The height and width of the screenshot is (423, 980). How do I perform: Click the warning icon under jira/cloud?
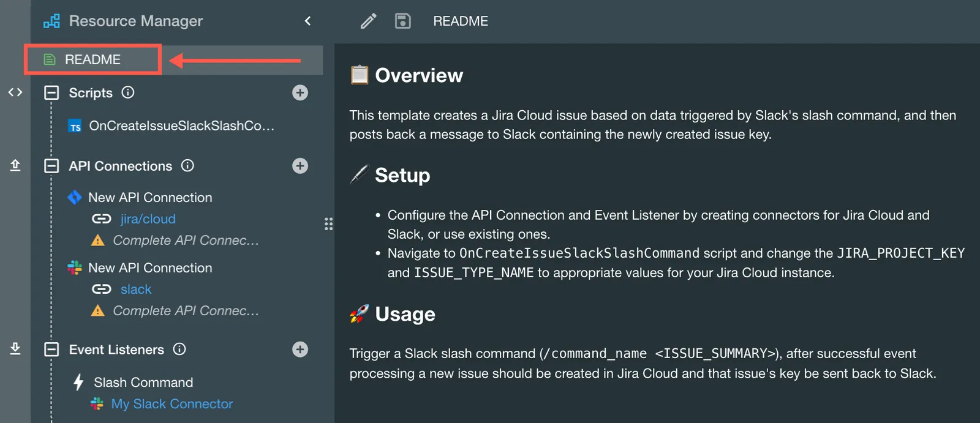coord(98,241)
